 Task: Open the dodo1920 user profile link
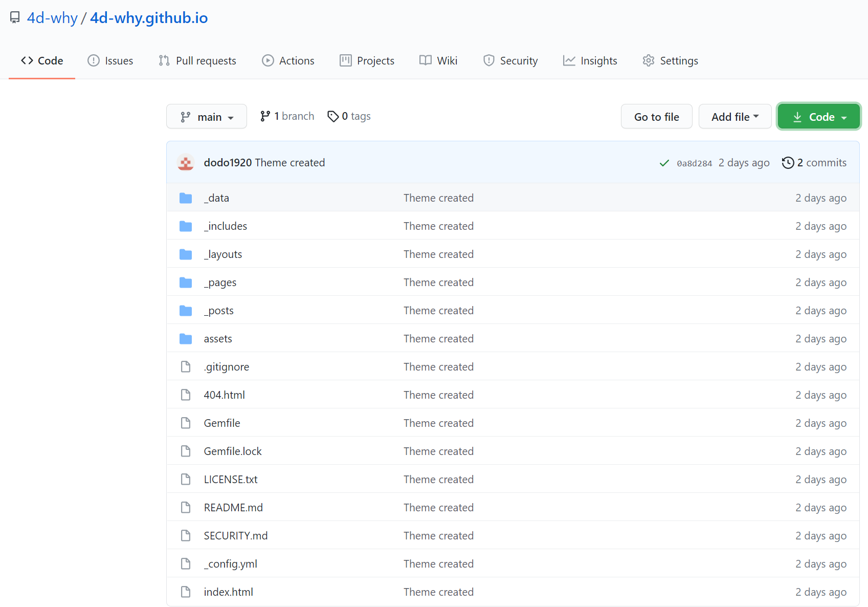pos(228,163)
